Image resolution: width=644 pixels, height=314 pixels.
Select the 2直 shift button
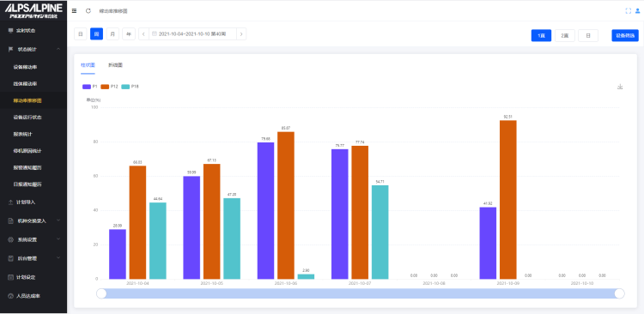click(x=565, y=36)
